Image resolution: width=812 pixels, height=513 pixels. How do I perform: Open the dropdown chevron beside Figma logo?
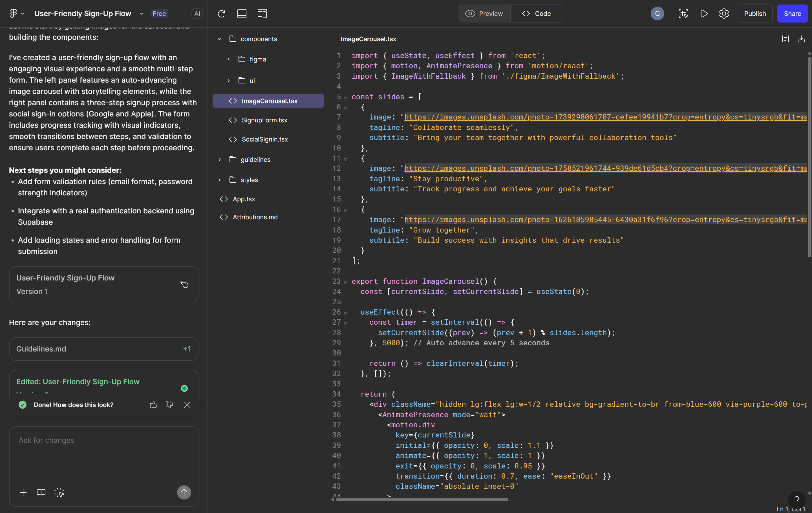pos(23,14)
